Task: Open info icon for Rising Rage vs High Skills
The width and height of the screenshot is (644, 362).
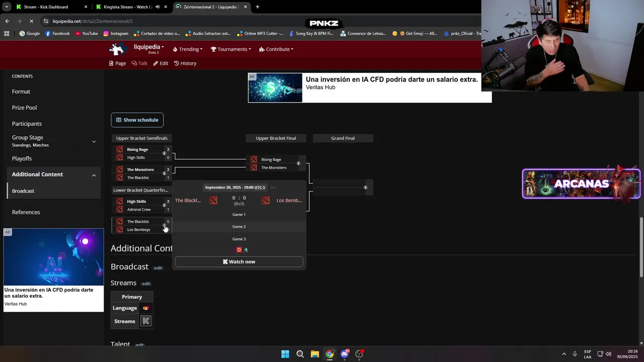Action: click(x=164, y=153)
